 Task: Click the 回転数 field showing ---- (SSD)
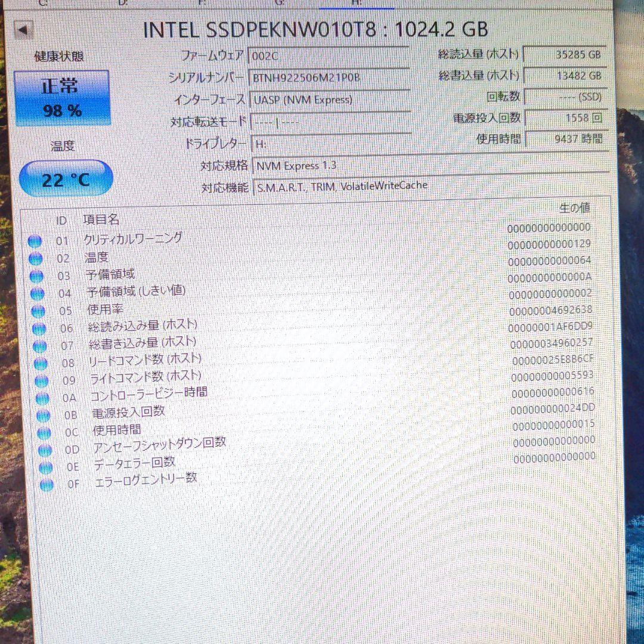[x=566, y=97]
